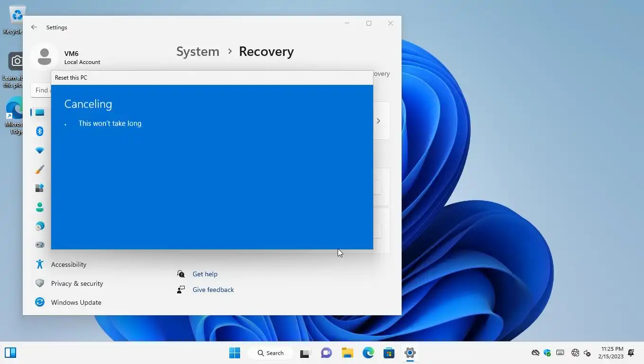
Task: Maximize the Settings window
Action: pos(369,23)
